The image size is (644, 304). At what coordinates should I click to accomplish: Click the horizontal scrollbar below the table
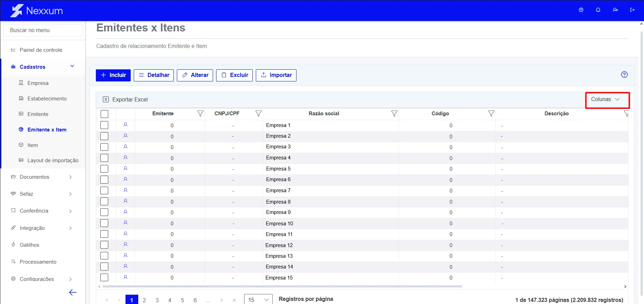[282, 286]
